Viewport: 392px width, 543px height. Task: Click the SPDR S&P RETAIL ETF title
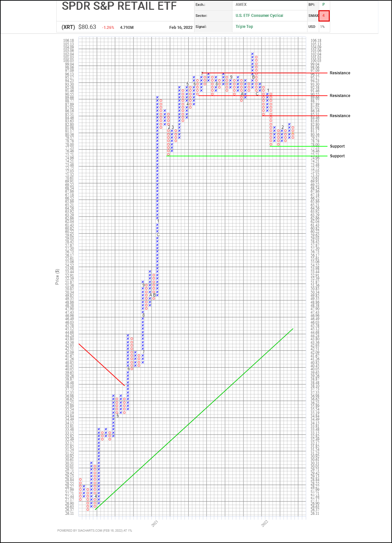(x=119, y=6)
